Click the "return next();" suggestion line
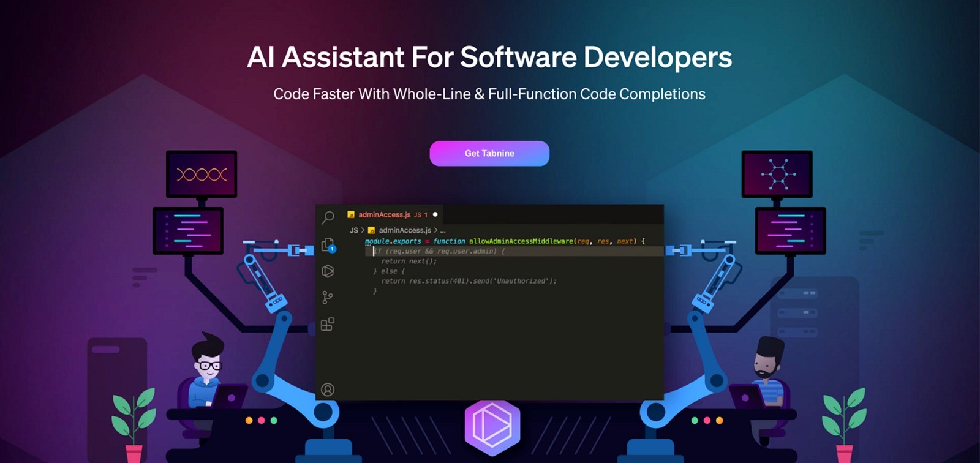Viewport: 980px width, 463px height. click(x=409, y=261)
